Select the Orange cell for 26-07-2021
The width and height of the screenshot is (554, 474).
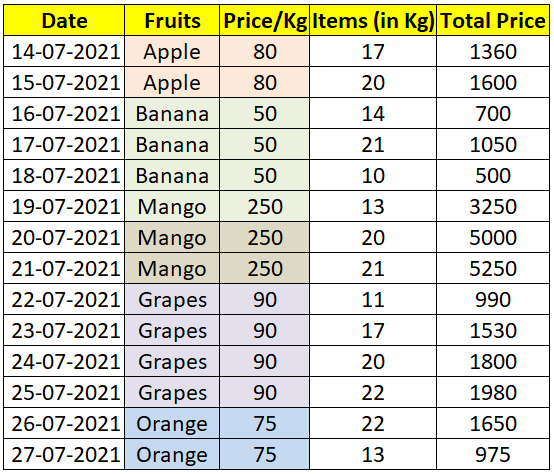pyautogui.click(x=172, y=423)
